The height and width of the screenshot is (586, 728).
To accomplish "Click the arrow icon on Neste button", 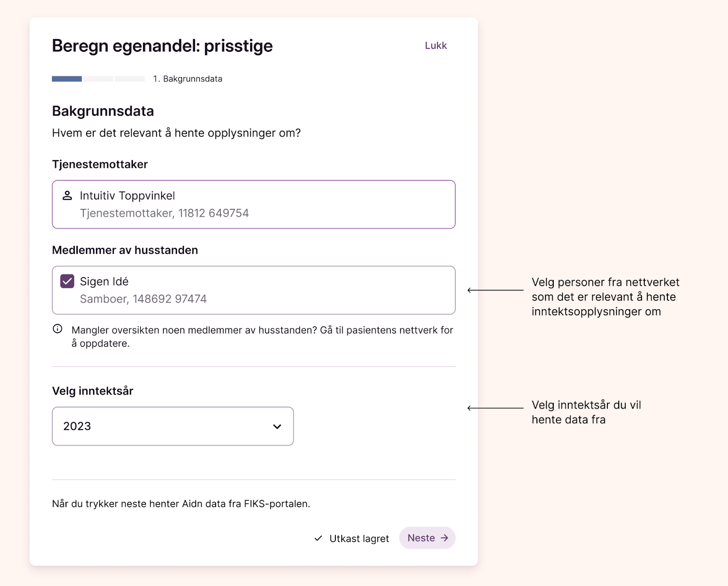I will 445,538.
